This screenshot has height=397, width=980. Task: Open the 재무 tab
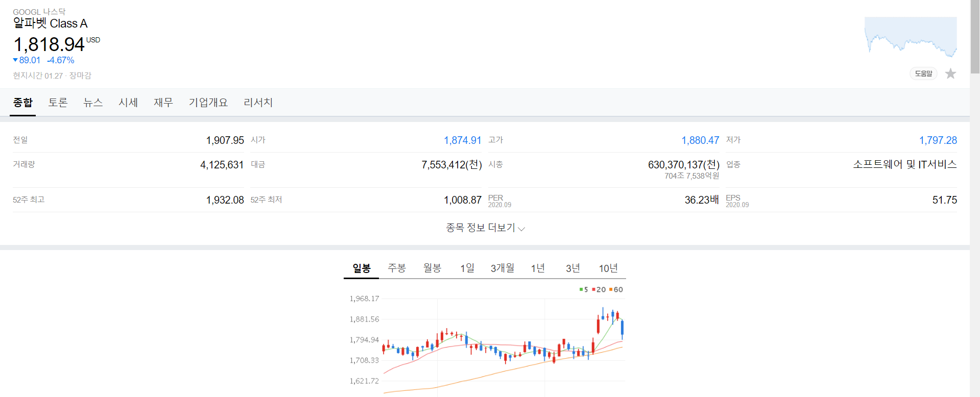163,103
